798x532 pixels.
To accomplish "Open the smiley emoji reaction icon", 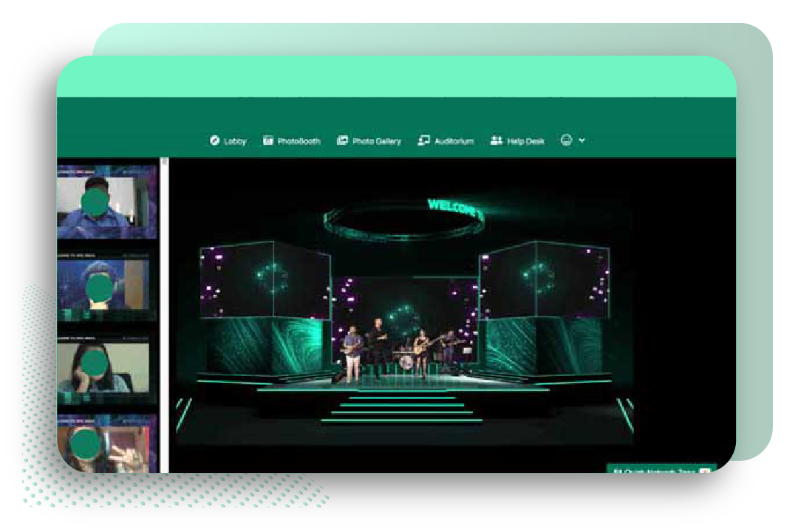I will pos(565,141).
